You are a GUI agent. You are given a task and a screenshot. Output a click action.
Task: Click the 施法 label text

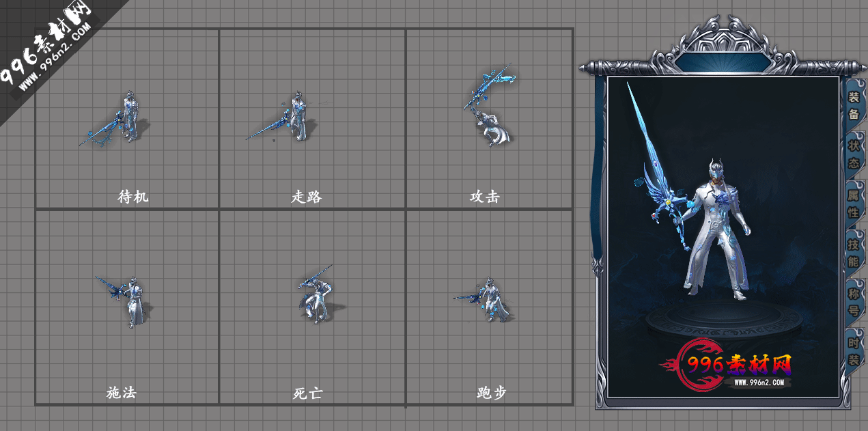pos(122,393)
